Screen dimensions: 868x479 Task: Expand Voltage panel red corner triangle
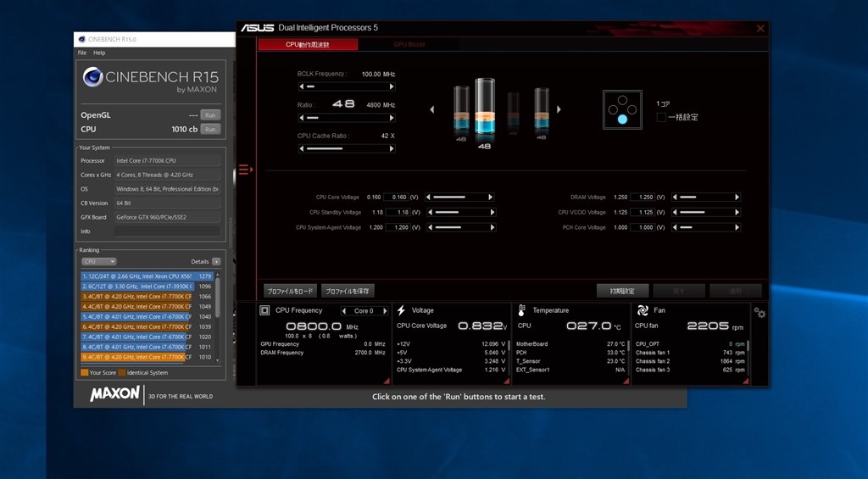(x=506, y=381)
